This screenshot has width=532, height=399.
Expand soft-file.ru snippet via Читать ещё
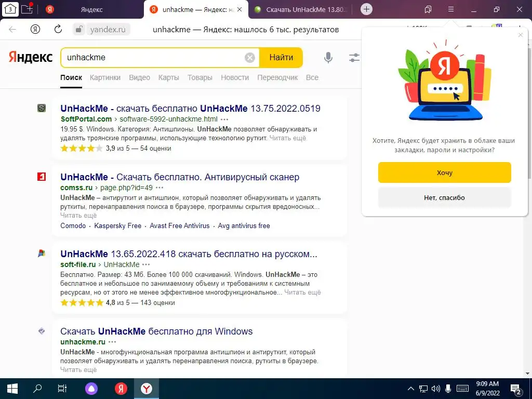pos(302,292)
